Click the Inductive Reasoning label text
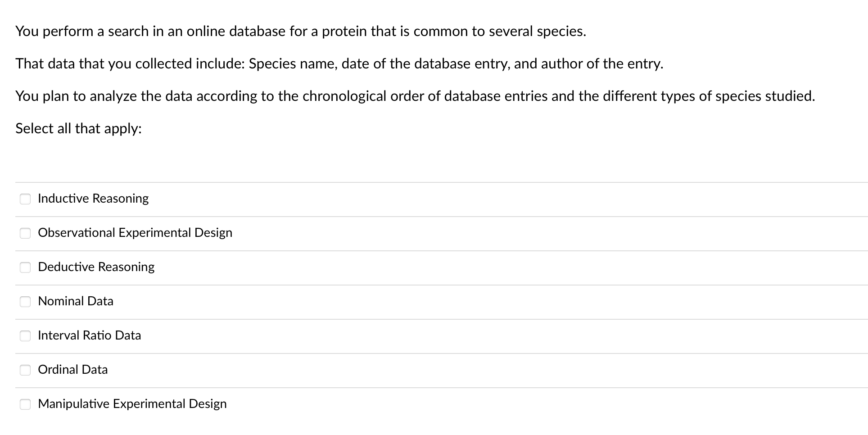Viewport: 868px width, 435px height. coord(93,199)
